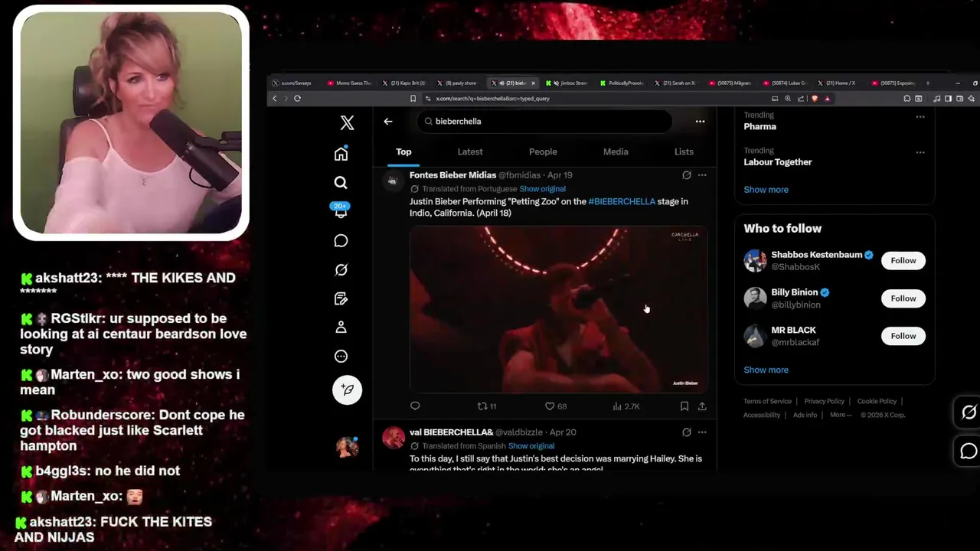Open Explore search icon in sidebar
The image size is (980, 551).
click(x=341, y=182)
